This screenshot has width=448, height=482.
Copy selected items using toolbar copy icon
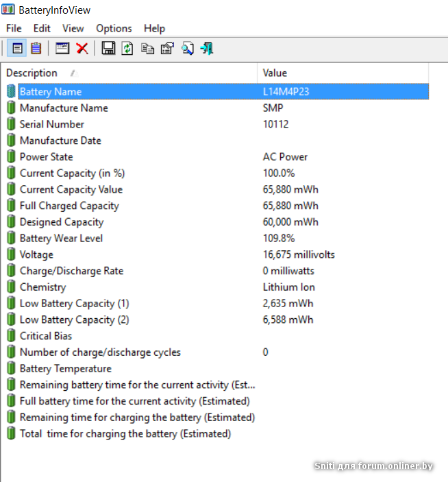147,48
